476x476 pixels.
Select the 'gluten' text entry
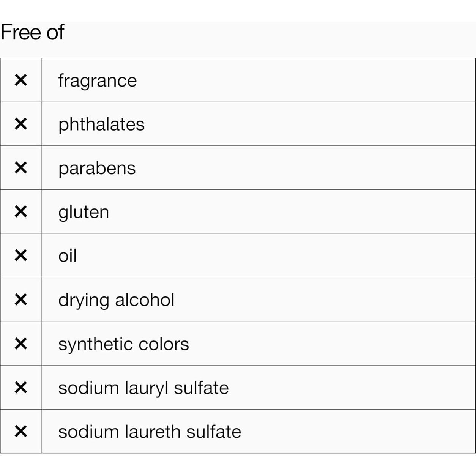pyautogui.click(x=84, y=212)
